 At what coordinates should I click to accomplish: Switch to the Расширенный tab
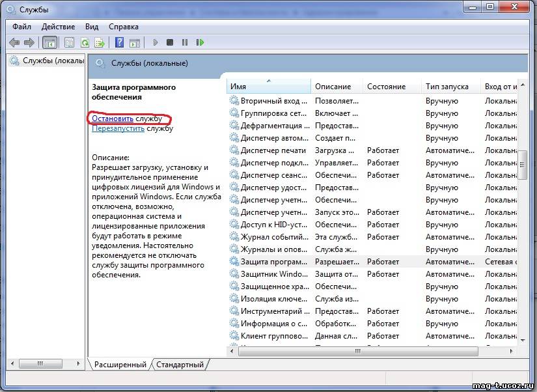(x=120, y=365)
